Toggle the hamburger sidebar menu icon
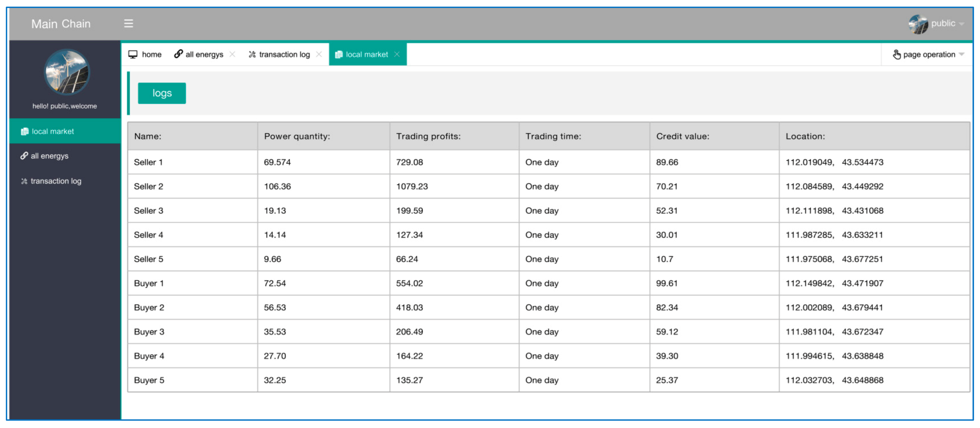The image size is (980, 428). click(129, 24)
